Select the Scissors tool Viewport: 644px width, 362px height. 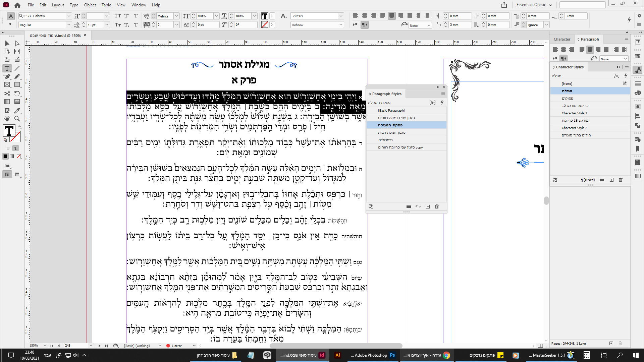(x=7, y=94)
